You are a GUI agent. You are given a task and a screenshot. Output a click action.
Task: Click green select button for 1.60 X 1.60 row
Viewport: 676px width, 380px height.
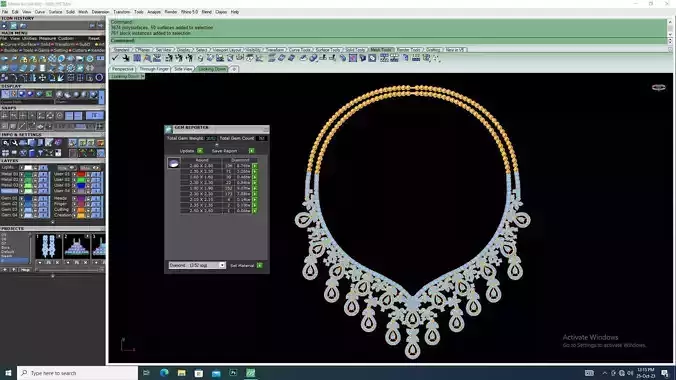[255, 177]
